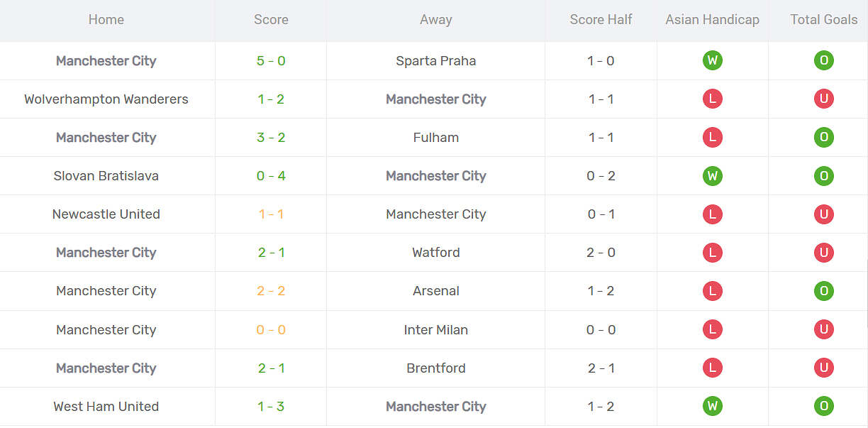
Task: Click the W handicap badge in West Ham United row
Action: [712, 407]
